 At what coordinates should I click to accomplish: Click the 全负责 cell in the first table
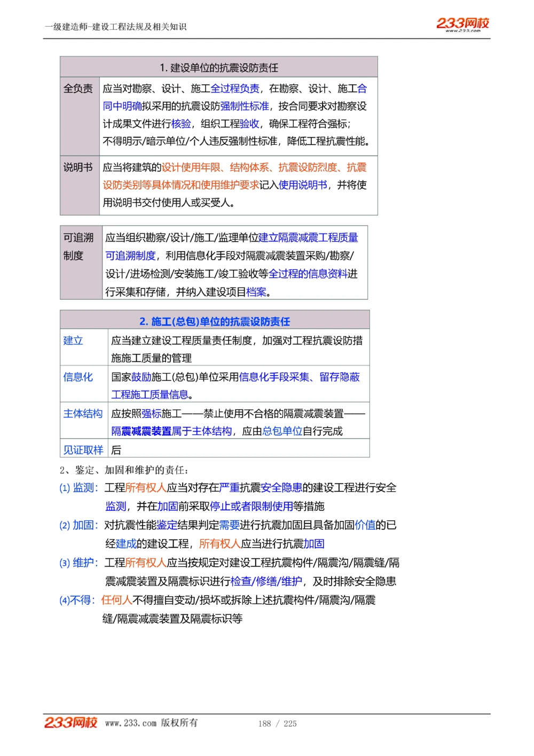[78, 89]
